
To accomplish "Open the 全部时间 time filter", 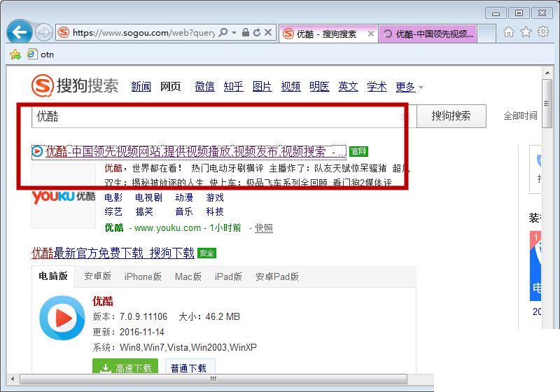I will [x=520, y=116].
